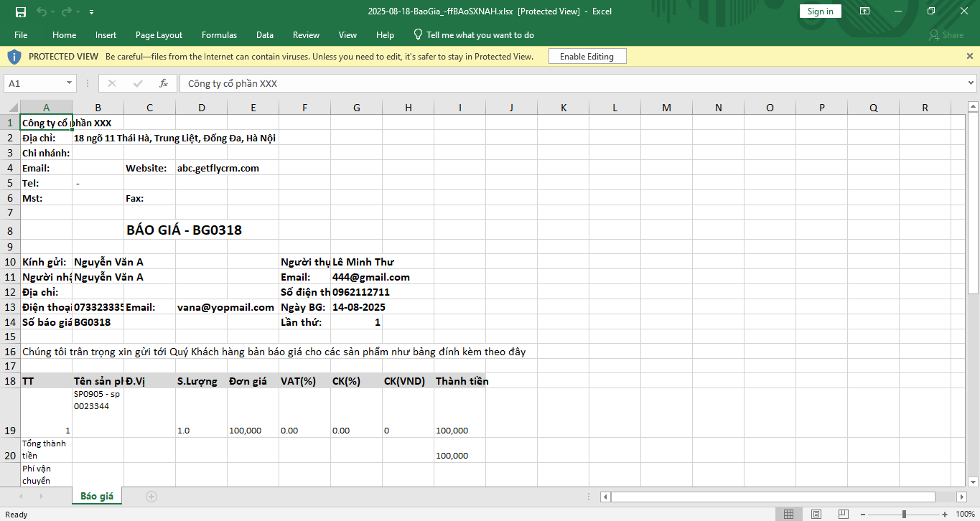Expand the Name Box dropdown arrow
Viewport: 980px width, 521px height.
click(x=70, y=83)
